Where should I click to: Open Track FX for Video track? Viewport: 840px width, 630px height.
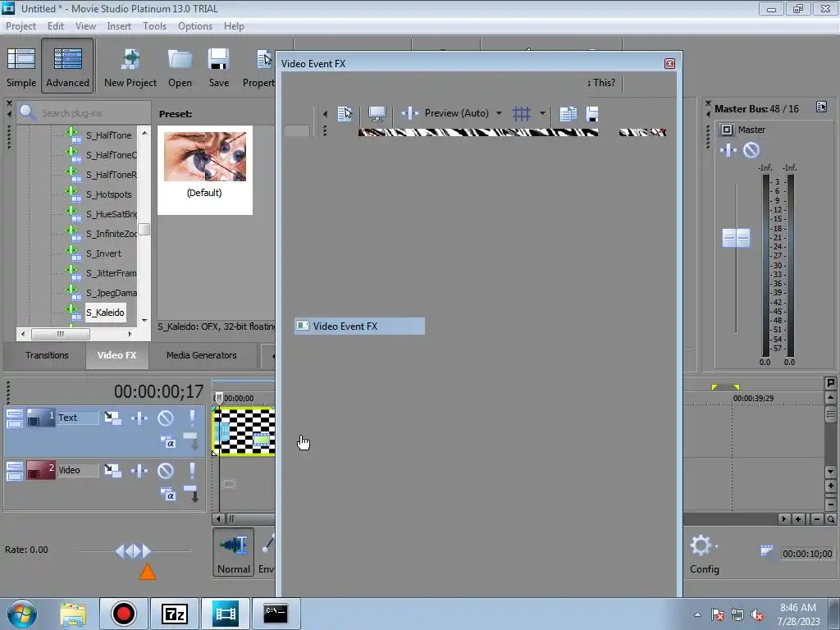pyautogui.click(x=139, y=470)
